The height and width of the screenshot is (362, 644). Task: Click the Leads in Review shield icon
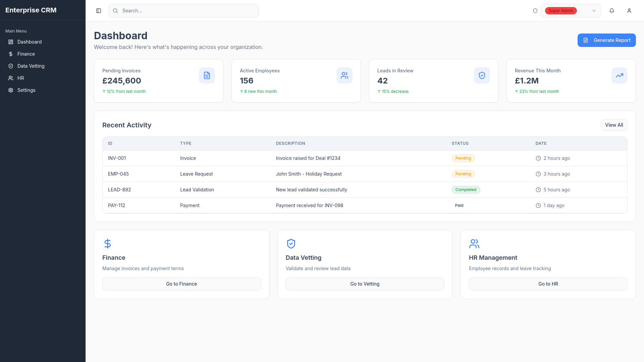pos(482,75)
